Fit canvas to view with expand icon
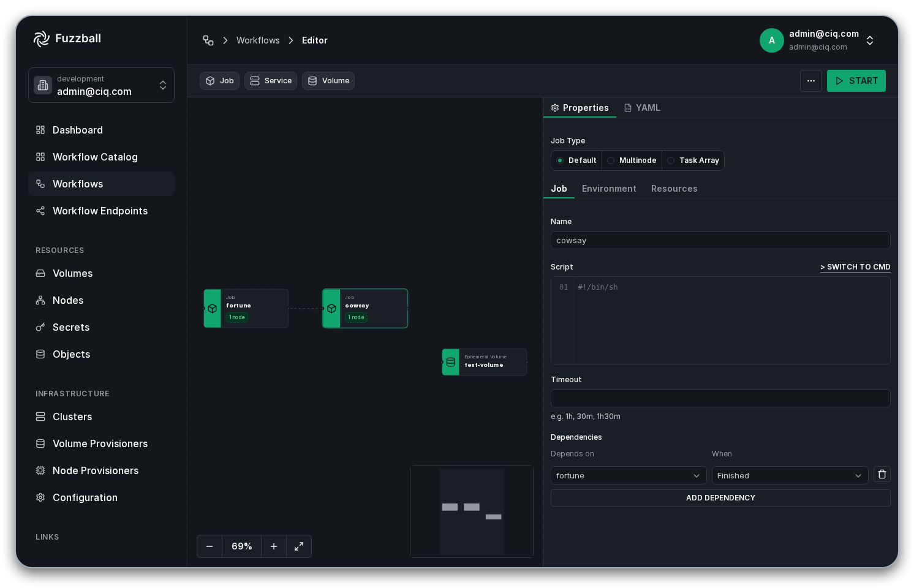Viewport: 914px width, 588px height. (299, 546)
